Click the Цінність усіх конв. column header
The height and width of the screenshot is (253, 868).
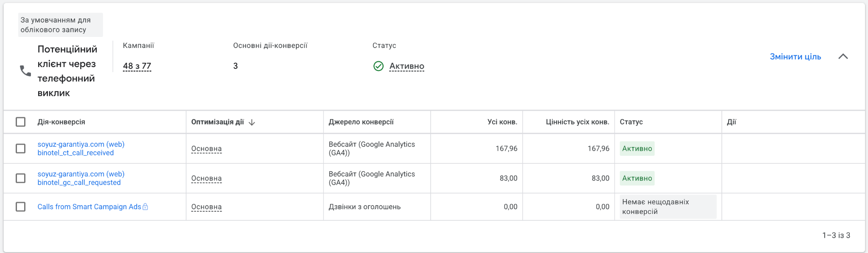(x=577, y=122)
